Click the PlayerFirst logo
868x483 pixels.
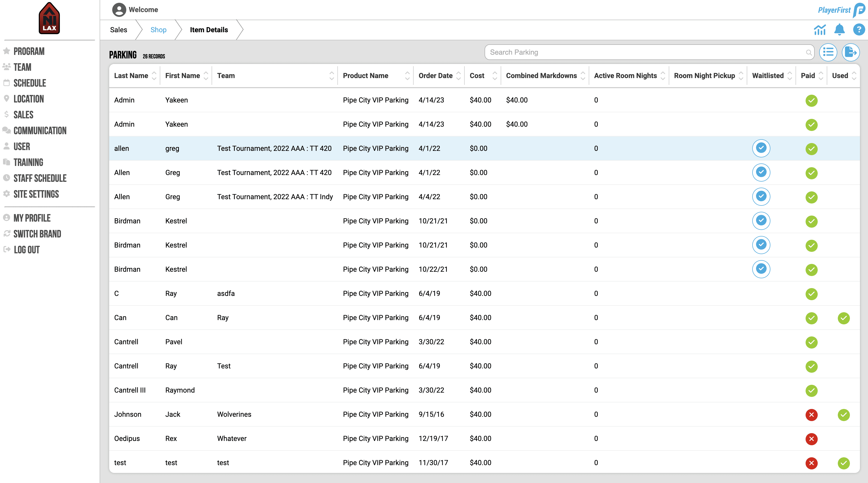(841, 10)
